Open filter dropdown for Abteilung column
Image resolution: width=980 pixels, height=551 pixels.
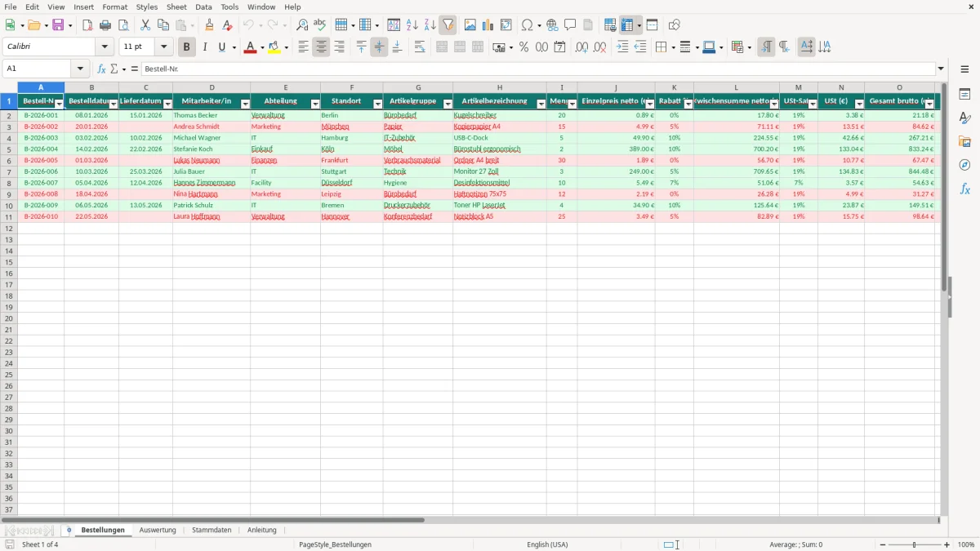(x=315, y=104)
